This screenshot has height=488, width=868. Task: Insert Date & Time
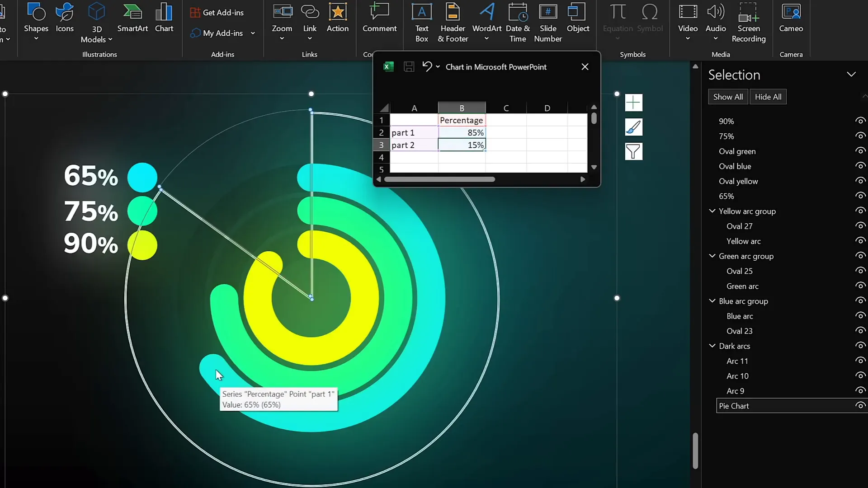point(518,23)
